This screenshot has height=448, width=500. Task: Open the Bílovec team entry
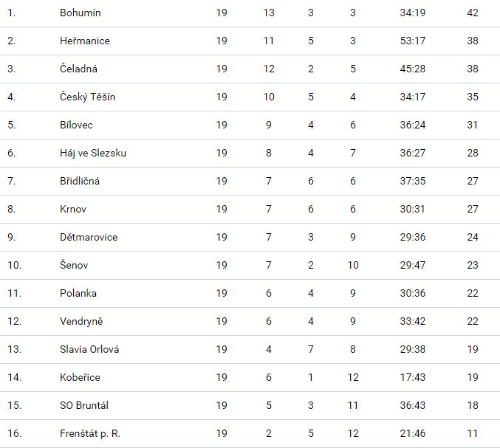tap(76, 125)
